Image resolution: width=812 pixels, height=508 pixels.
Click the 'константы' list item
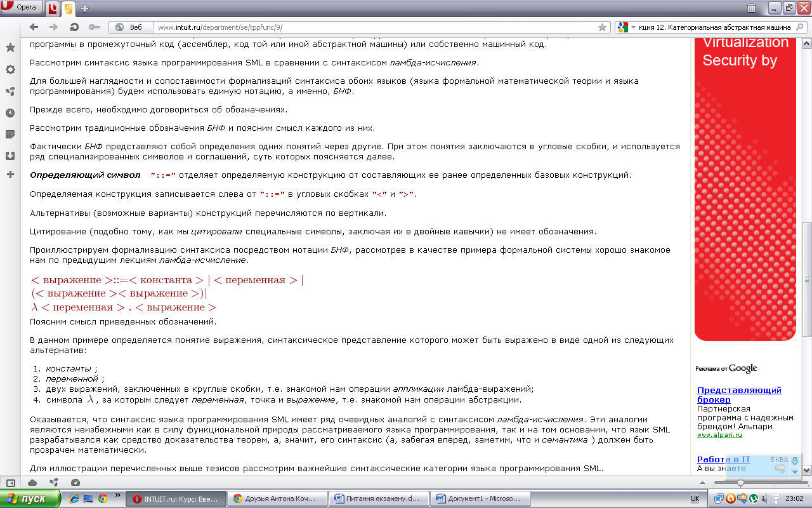[x=69, y=368]
